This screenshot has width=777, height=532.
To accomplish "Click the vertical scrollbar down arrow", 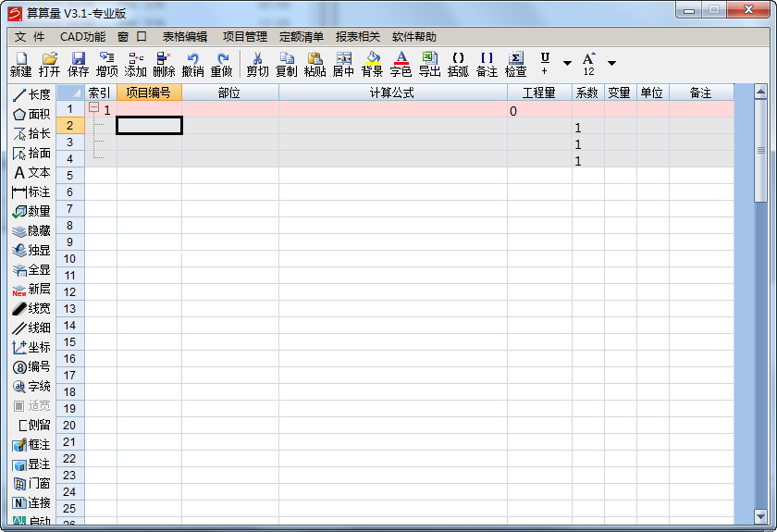I will click(761, 516).
